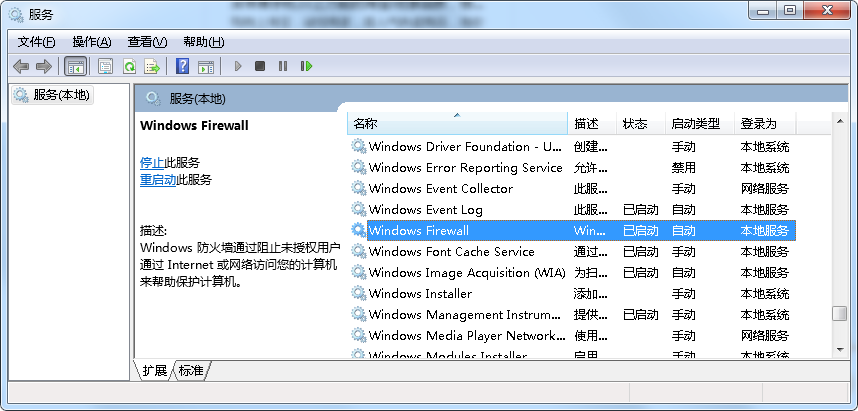Open the 操作(A) menu
Image resolution: width=858 pixels, height=411 pixels.
click(x=92, y=42)
